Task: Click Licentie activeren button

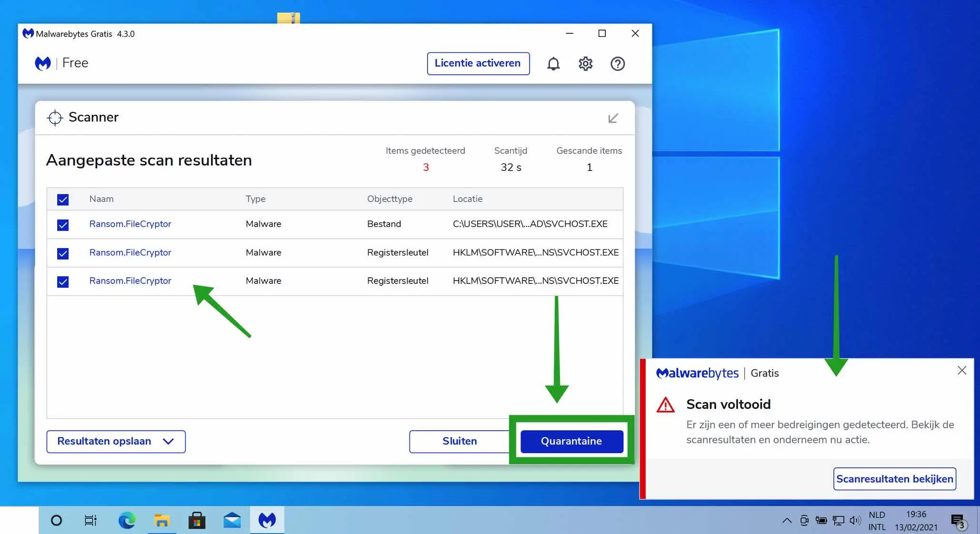Action: (478, 63)
